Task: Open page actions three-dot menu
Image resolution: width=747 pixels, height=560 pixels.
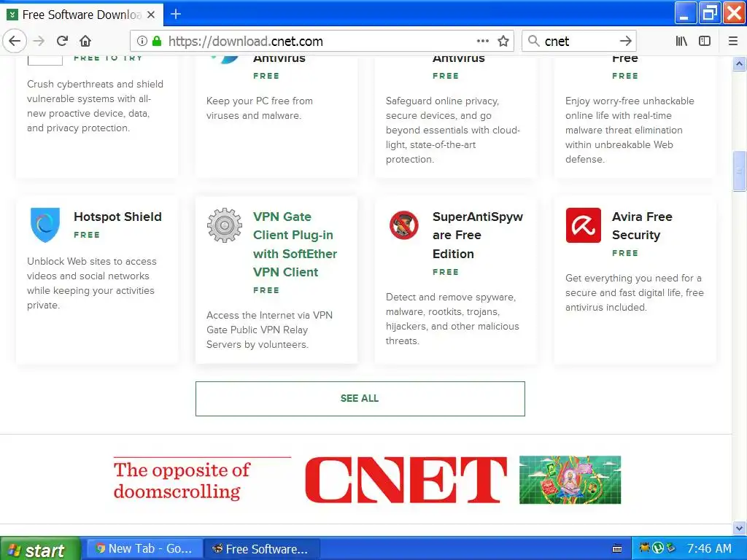Action: pyautogui.click(x=483, y=41)
